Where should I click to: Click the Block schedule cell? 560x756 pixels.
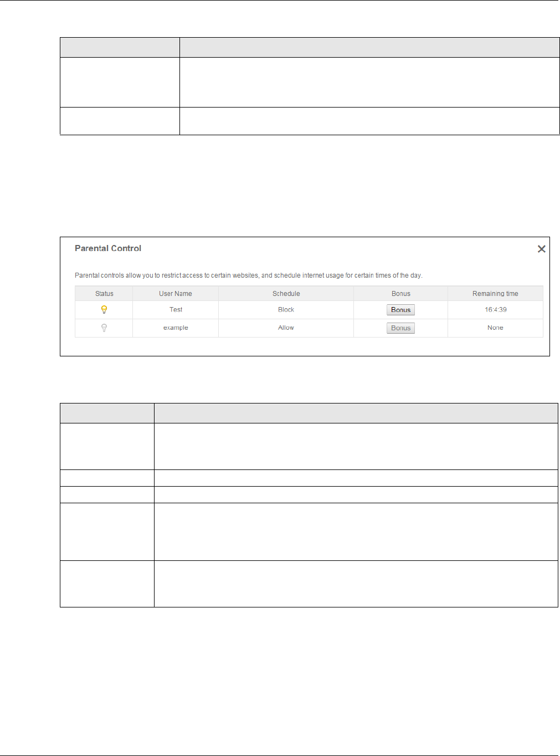point(286,310)
